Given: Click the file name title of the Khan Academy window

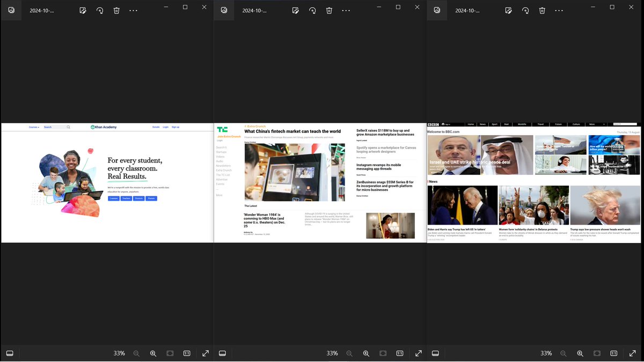Looking at the screenshot, I should point(42,10).
